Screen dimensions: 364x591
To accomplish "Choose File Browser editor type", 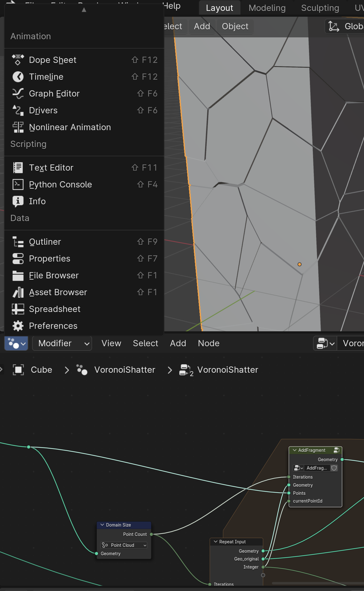I will tap(84, 275).
